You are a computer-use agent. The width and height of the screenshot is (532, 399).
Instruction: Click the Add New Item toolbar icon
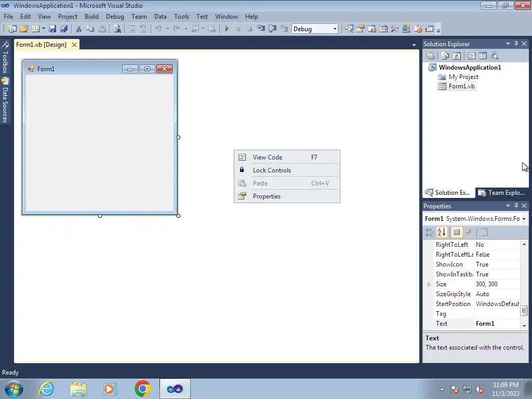click(x=35, y=29)
